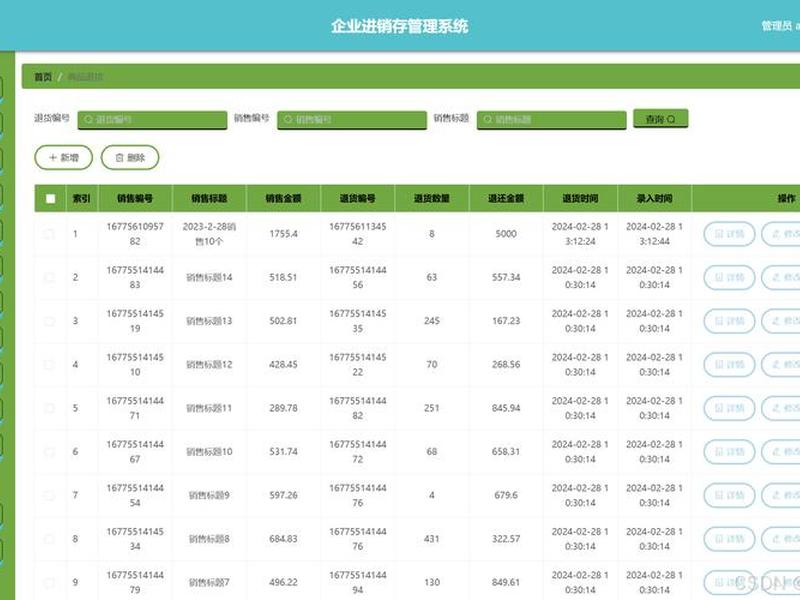Select the return quantity cell 245
This screenshot has width=800, height=600.
click(432, 321)
